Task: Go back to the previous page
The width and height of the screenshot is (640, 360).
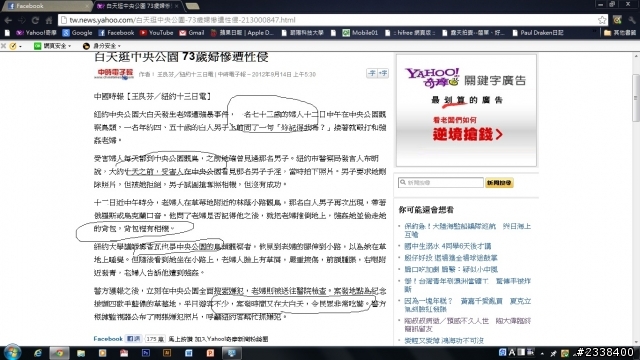Action: (8, 20)
